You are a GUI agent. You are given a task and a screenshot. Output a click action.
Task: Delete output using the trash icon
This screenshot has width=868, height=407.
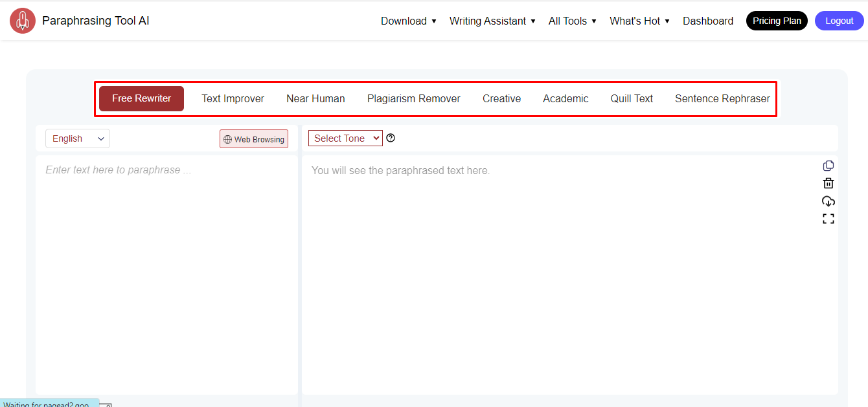828,184
